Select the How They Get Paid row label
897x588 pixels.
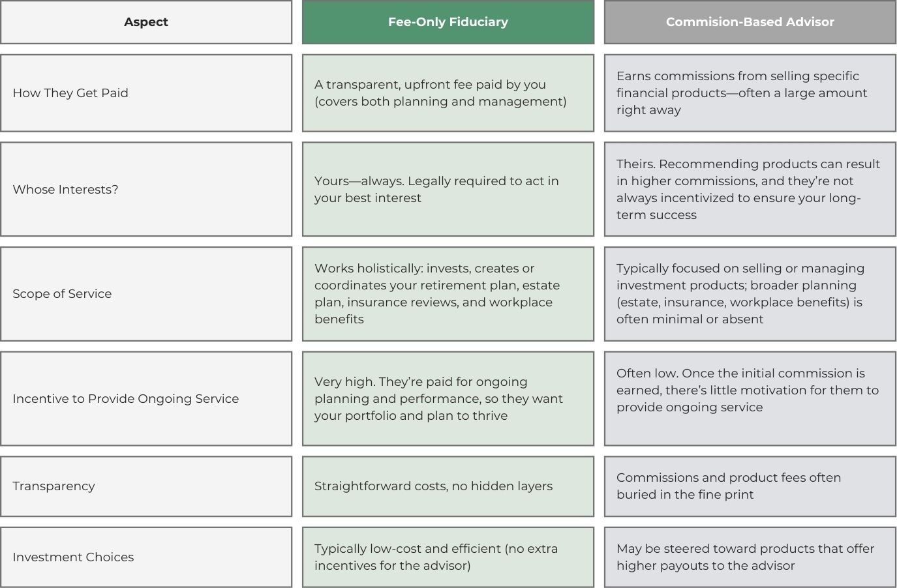(146, 93)
